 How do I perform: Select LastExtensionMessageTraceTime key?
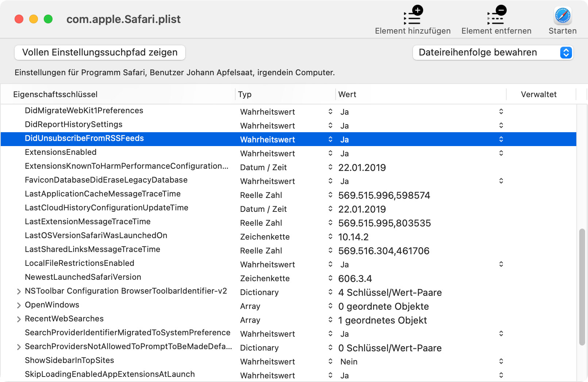(x=88, y=222)
